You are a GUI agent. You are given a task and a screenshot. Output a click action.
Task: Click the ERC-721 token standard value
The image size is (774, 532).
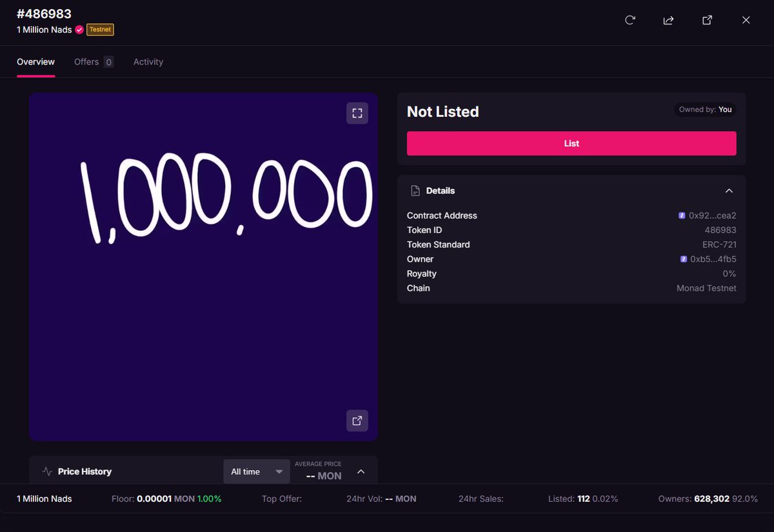pos(719,245)
